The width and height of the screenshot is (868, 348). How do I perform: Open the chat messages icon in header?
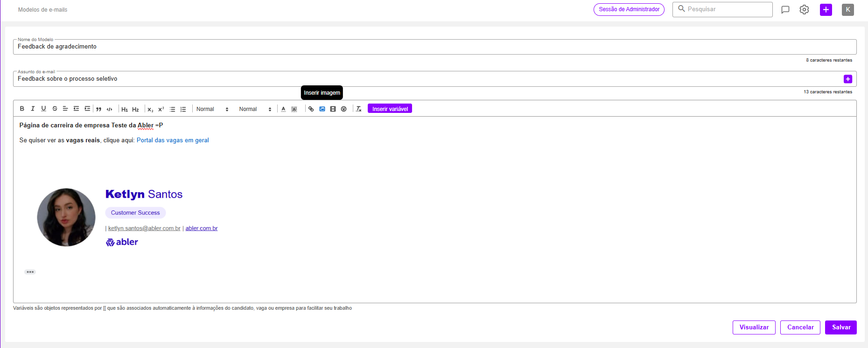tap(785, 10)
